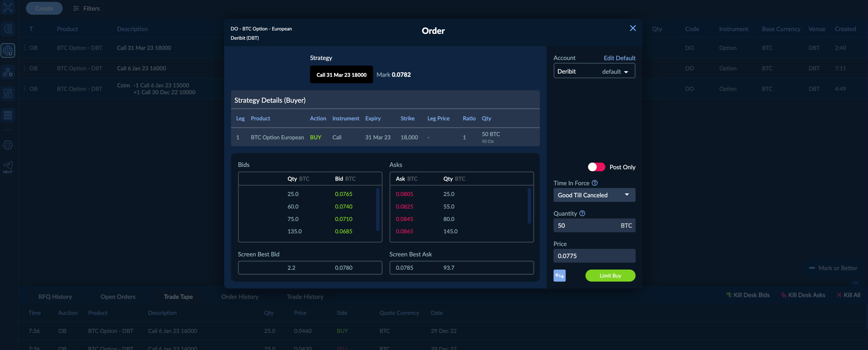This screenshot has height=350, width=868.
Task: Open the dashboard layout sidebar icon
Action: tap(8, 93)
